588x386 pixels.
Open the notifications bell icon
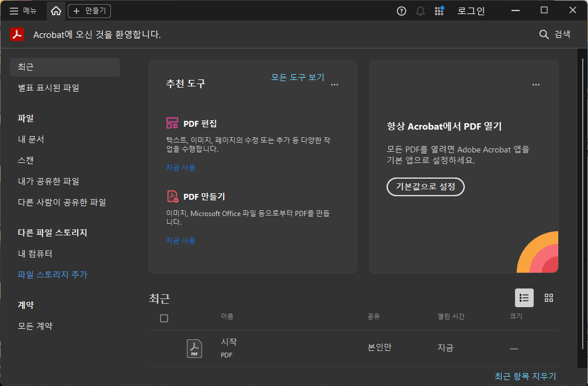tap(420, 10)
